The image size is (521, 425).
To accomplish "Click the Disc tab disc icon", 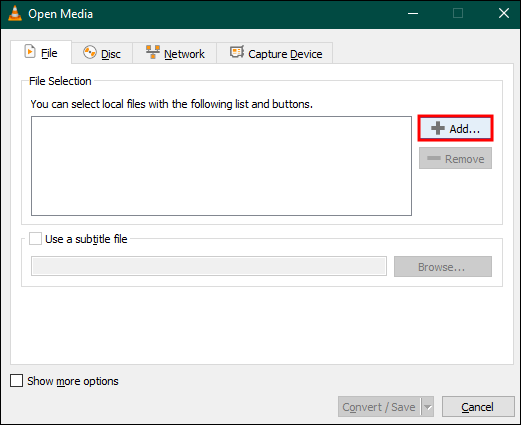I will click(90, 52).
